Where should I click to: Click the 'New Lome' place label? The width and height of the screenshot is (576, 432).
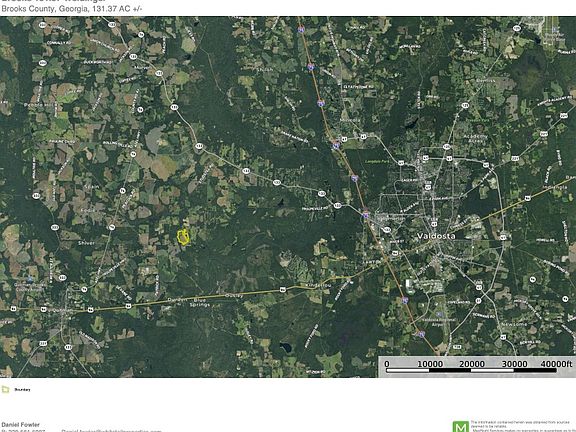coord(515,325)
